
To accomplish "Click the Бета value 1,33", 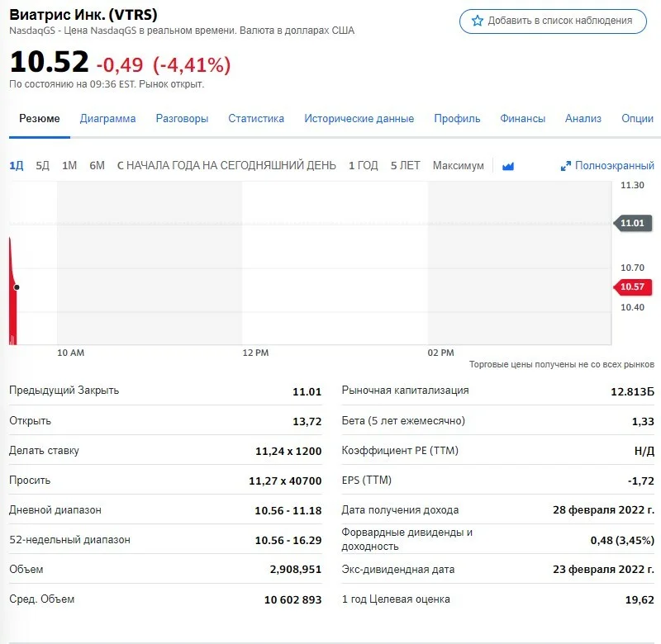I will pyautogui.click(x=643, y=421).
